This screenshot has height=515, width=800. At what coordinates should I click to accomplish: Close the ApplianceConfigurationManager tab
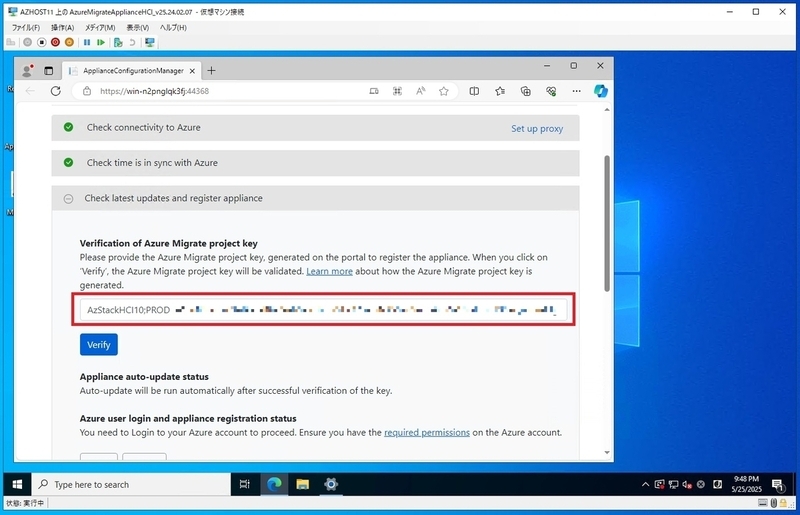pyautogui.click(x=192, y=71)
